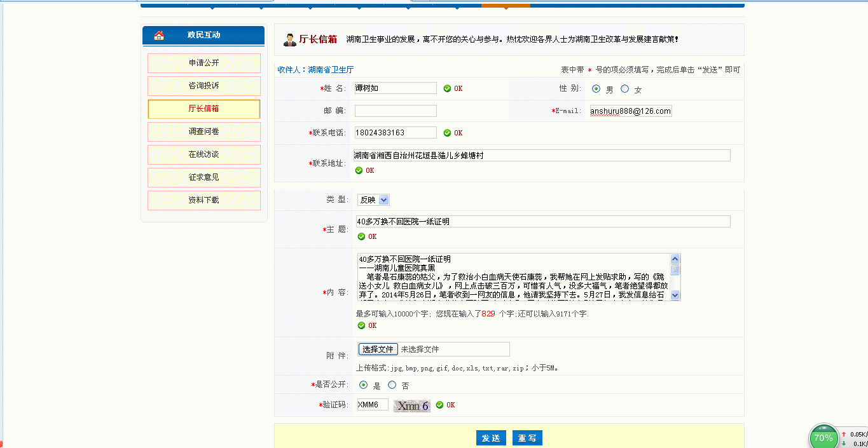This screenshot has width=868, height=448.
Task: Click the green OK check next to 联系电话
Action: (447, 133)
